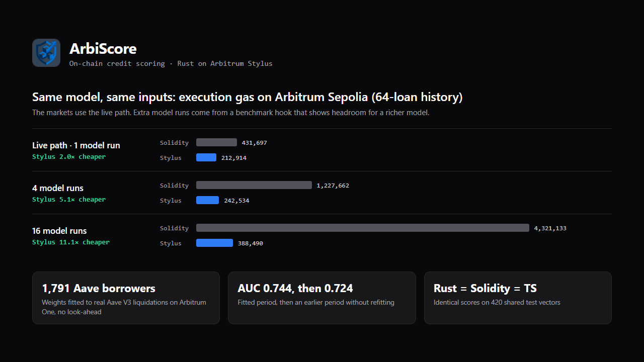
Task: Click the value 212,914
Action: (x=234, y=158)
